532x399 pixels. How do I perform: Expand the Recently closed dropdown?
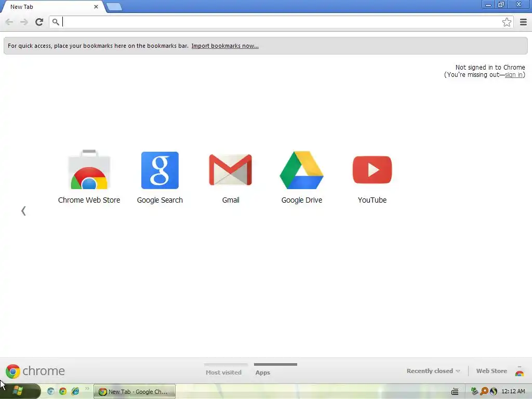433,371
